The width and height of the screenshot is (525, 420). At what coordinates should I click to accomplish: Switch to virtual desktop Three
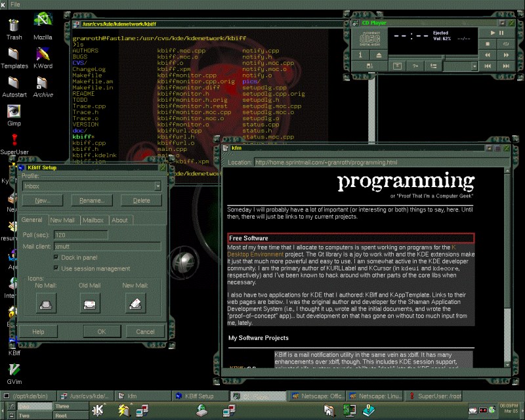click(71, 406)
